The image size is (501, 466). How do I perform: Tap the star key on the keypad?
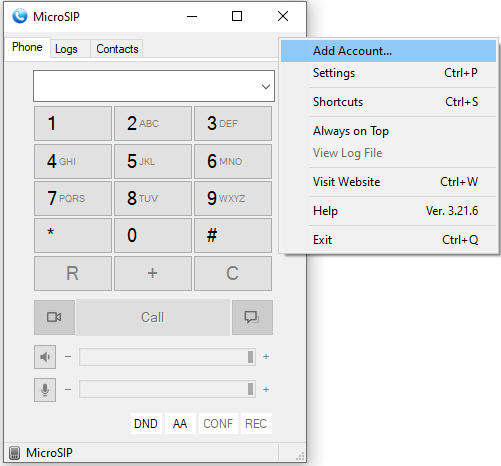coord(73,235)
